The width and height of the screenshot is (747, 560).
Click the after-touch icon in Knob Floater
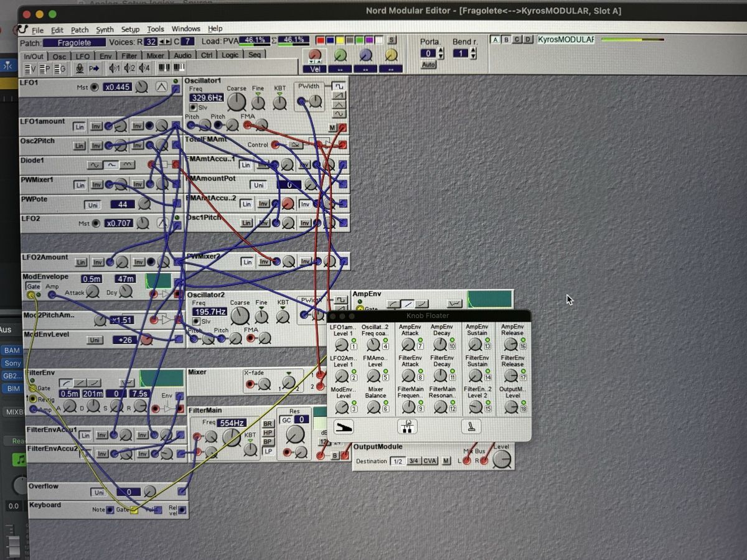click(407, 427)
